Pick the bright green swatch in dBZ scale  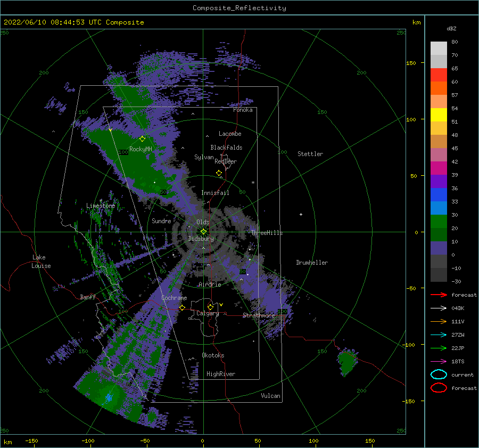(x=439, y=221)
